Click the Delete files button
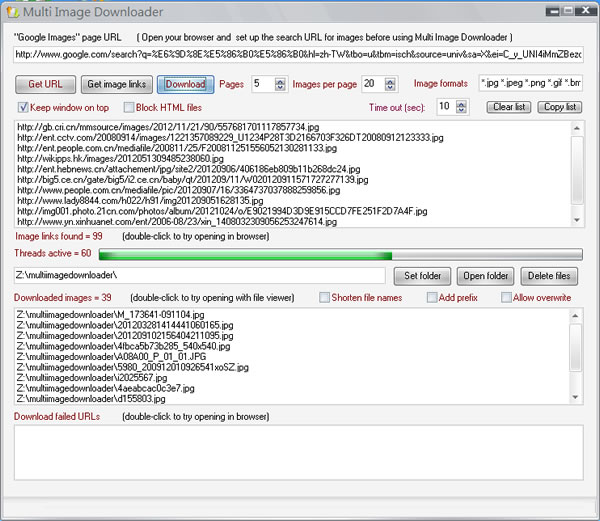This screenshot has width=600, height=521. [x=550, y=275]
